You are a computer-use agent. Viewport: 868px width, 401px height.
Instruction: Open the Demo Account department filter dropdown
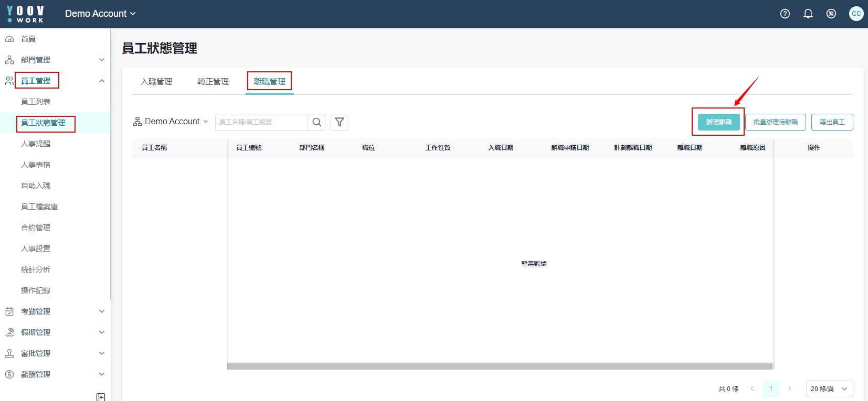[171, 122]
